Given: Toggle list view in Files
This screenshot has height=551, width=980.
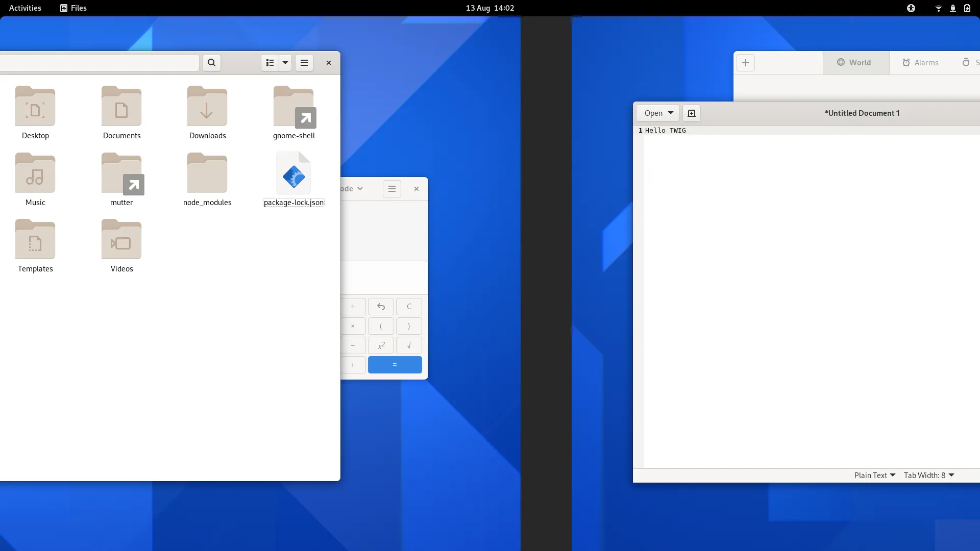Looking at the screenshot, I should pos(270,63).
